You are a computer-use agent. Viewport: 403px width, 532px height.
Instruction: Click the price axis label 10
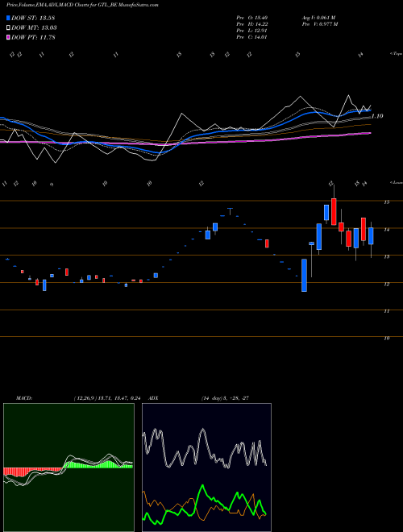pyautogui.click(x=386, y=339)
